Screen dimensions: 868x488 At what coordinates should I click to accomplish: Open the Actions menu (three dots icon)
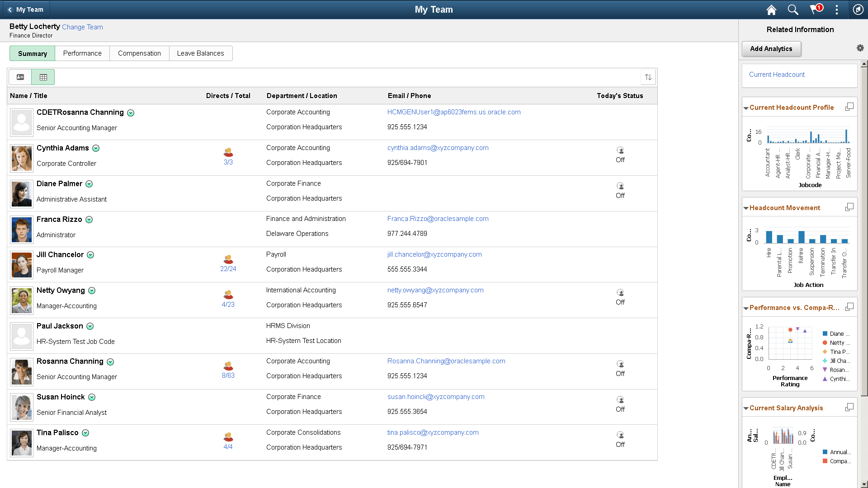click(837, 9)
